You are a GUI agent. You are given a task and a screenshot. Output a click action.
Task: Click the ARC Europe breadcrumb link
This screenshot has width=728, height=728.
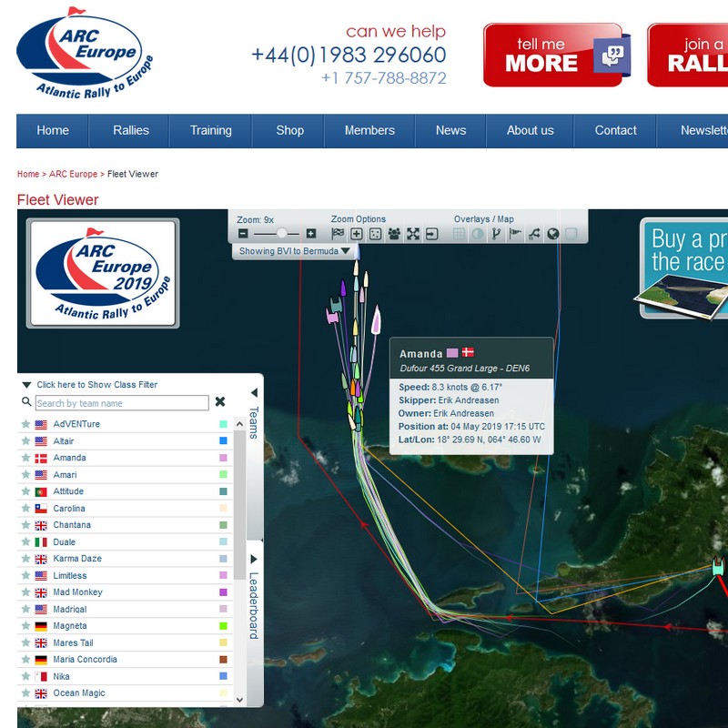74,174
